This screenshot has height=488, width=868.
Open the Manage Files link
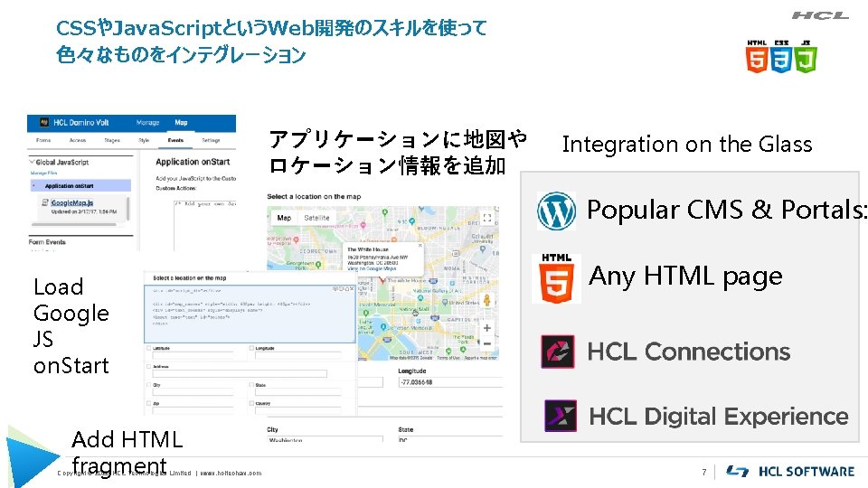(43, 174)
